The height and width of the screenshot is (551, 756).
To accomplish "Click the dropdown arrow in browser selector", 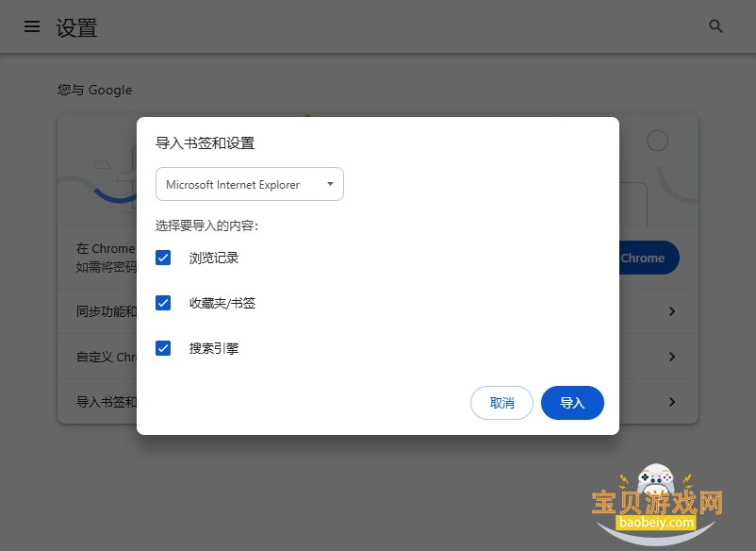I will tap(330, 184).
